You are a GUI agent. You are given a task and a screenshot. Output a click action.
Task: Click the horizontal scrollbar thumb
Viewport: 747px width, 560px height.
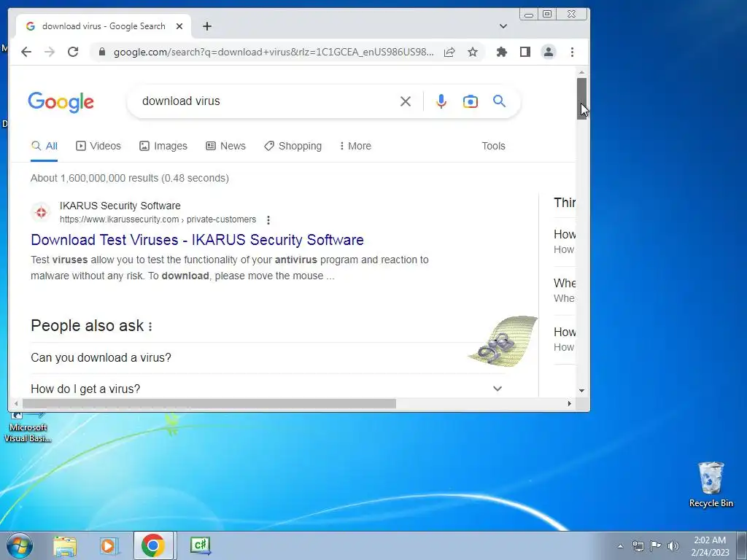pyautogui.click(x=209, y=404)
